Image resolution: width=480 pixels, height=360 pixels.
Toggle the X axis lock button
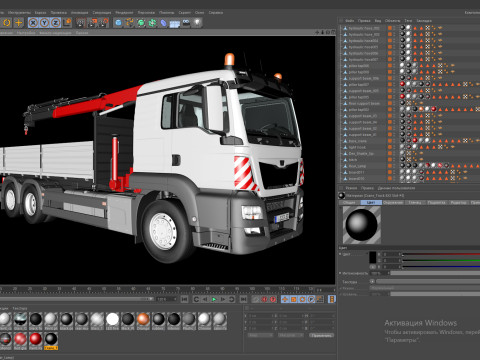(x=33, y=23)
